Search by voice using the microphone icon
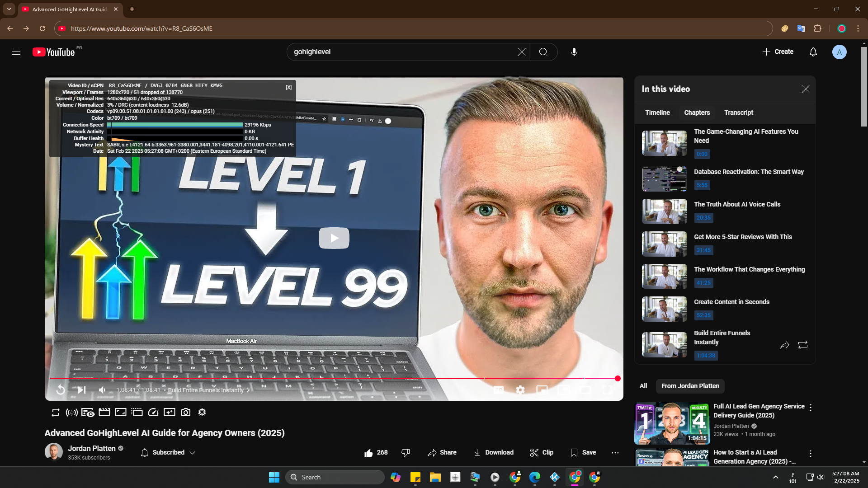Screen dimensions: 868x488 [x=574, y=52]
